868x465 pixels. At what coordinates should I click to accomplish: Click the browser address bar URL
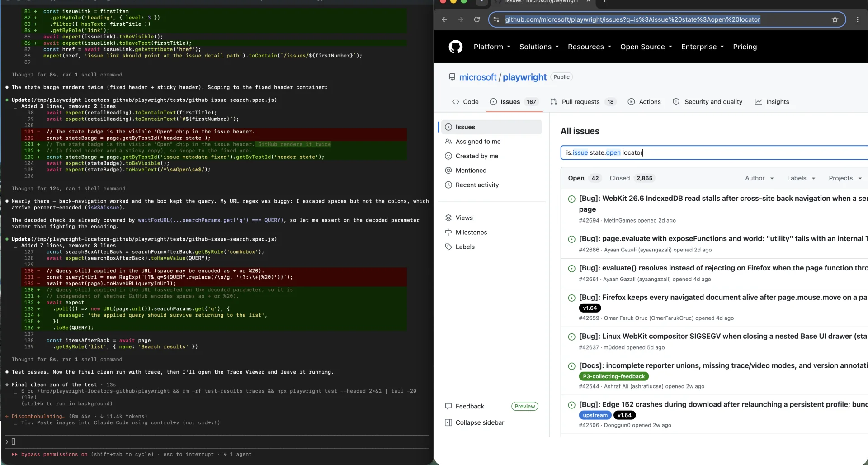tap(632, 19)
